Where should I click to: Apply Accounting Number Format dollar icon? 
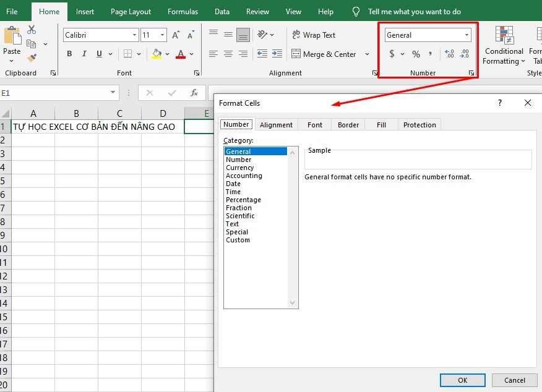(x=392, y=54)
